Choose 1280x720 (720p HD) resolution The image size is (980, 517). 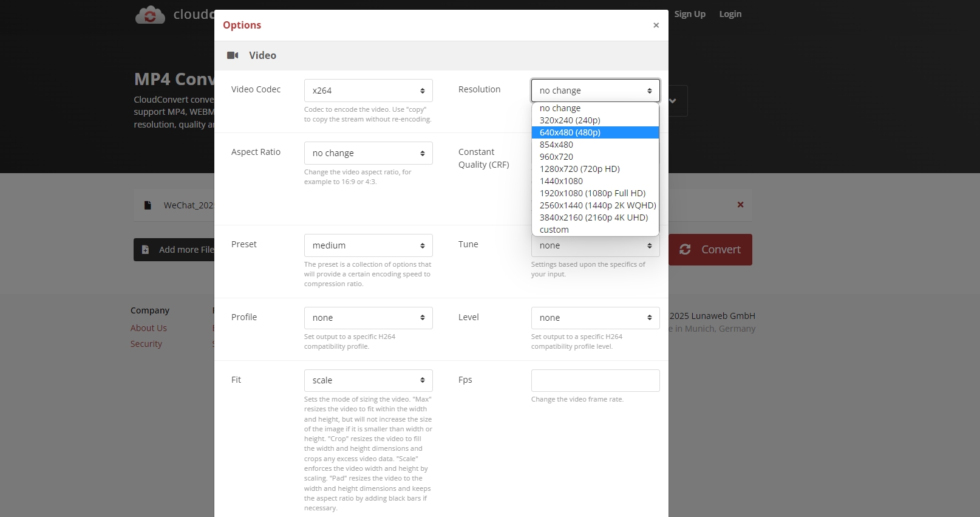click(595, 169)
